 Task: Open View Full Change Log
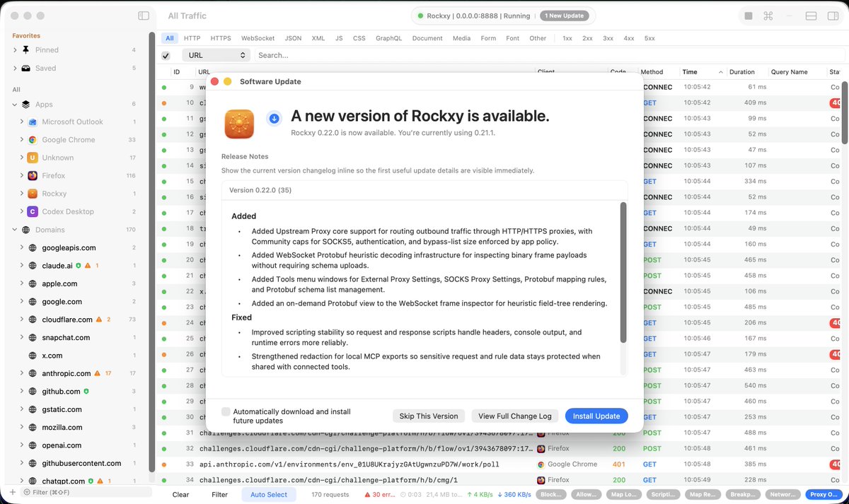tap(515, 416)
